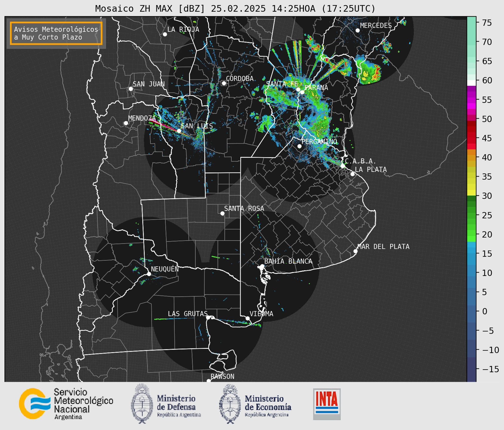Click the LAS GRUTAS city marker dot

(208, 317)
